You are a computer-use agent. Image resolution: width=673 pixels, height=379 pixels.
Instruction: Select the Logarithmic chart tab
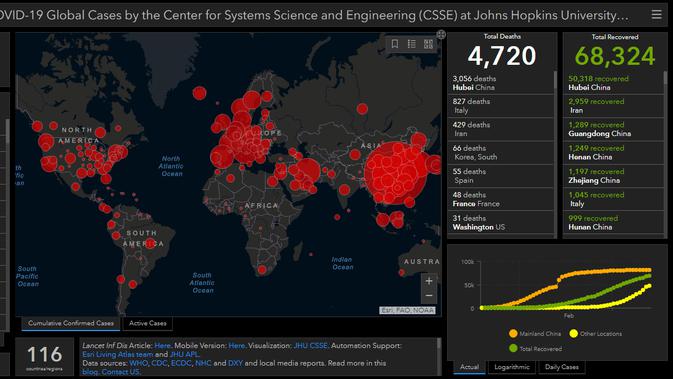tap(512, 367)
